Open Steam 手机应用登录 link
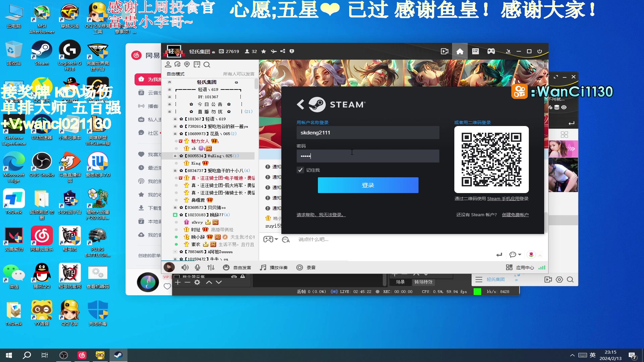 507,199
